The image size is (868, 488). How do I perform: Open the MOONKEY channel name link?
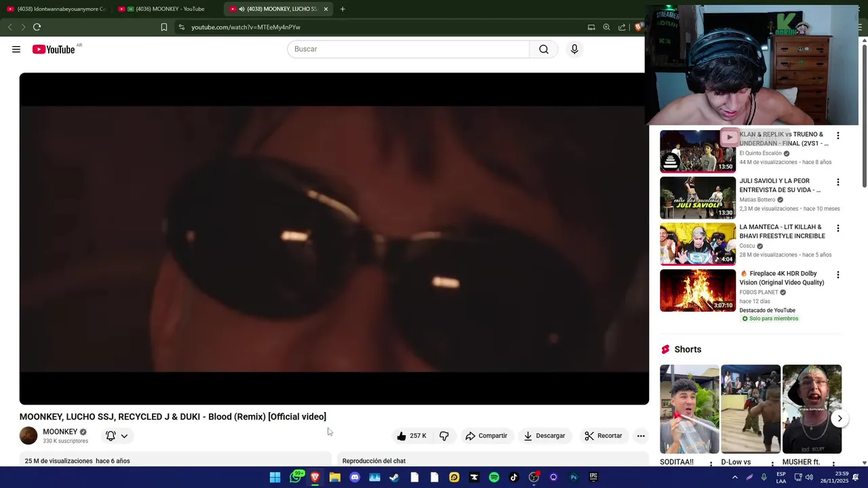(60, 432)
